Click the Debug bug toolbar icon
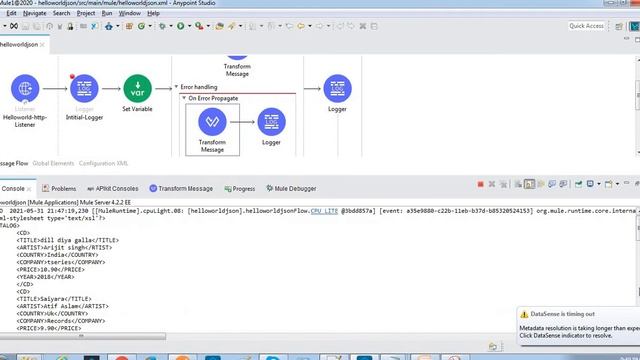640x360 pixels. tap(162, 26)
